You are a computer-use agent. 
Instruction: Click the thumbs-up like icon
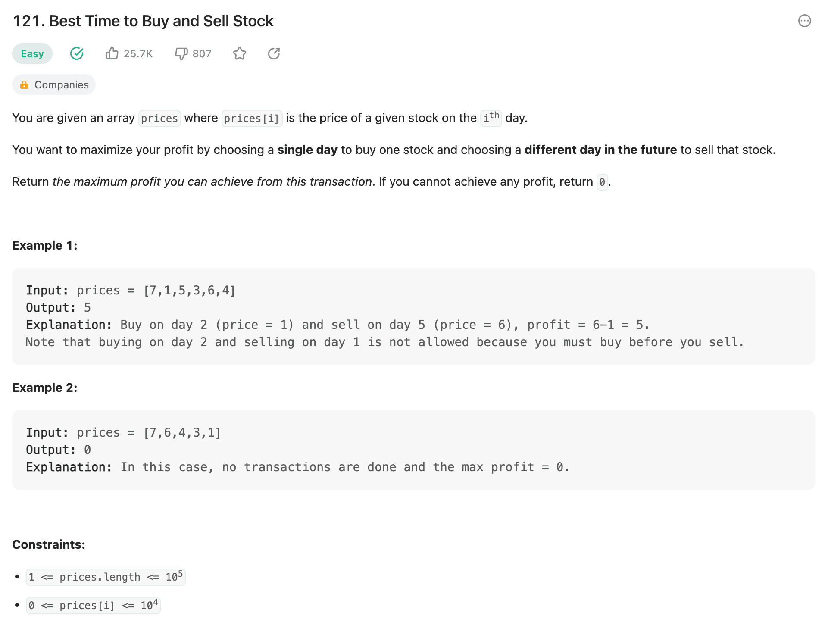click(x=112, y=53)
